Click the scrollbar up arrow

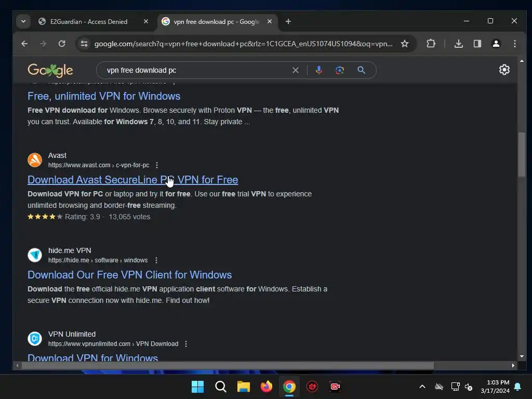pyautogui.click(x=522, y=61)
